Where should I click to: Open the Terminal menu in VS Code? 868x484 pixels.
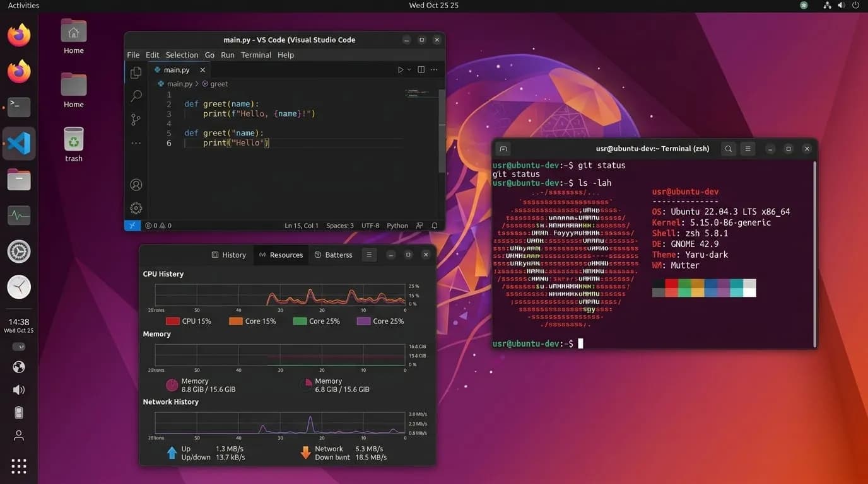coord(256,55)
